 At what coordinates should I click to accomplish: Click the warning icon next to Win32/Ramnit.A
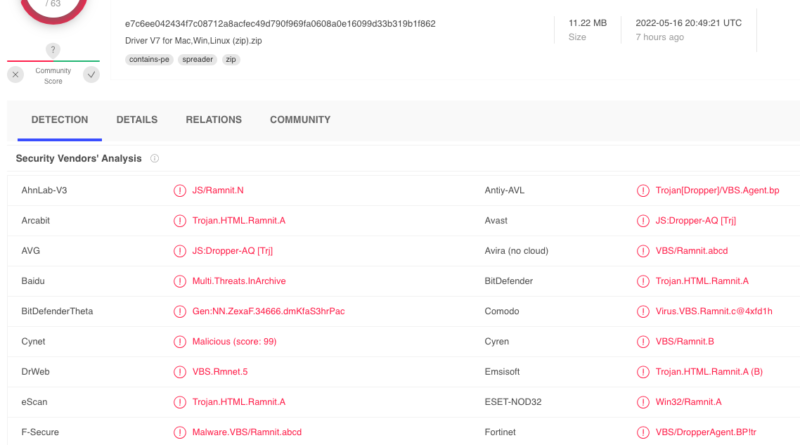click(x=643, y=402)
